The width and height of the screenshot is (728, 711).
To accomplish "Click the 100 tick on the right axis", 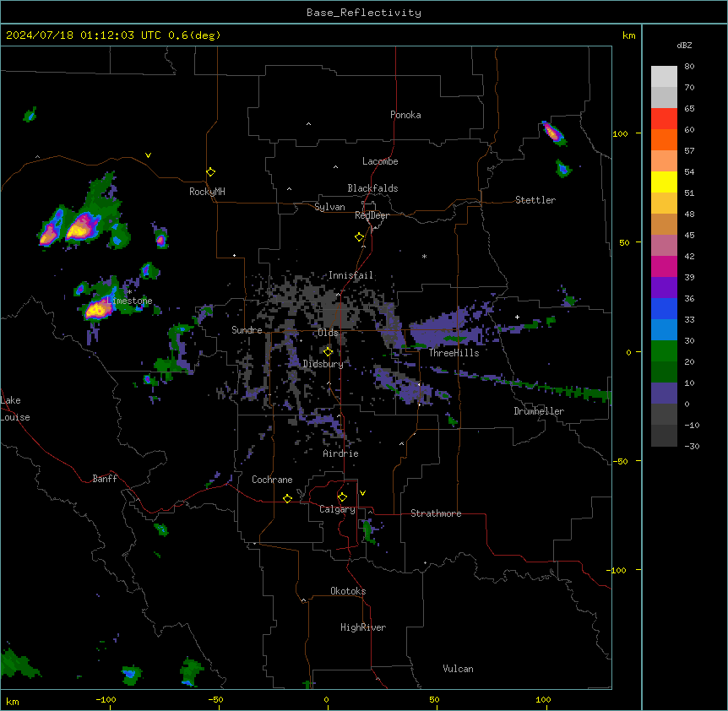I will (620, 133).
